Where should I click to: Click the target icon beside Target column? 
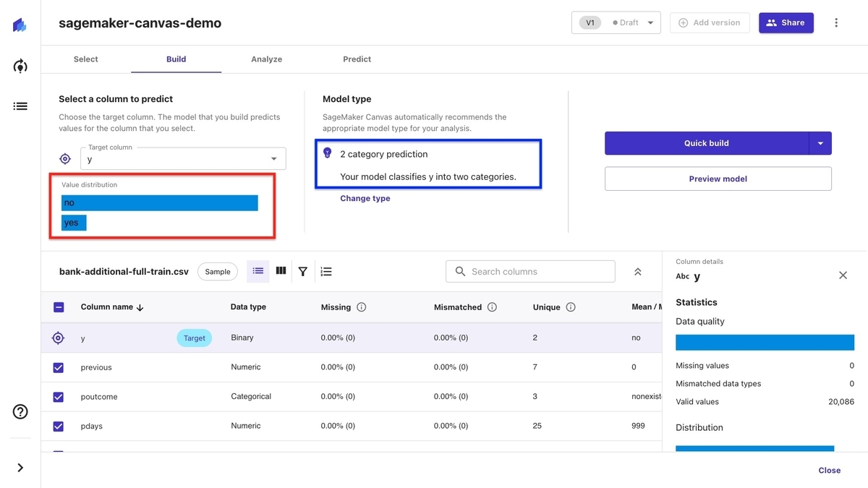point(65,159)
